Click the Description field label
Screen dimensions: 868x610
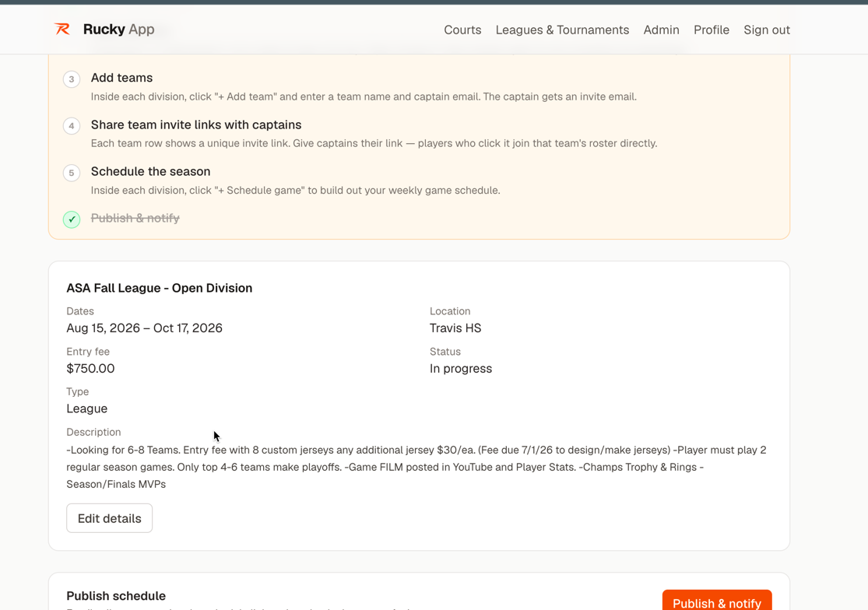pyautogui.click(x=93, y=432)
